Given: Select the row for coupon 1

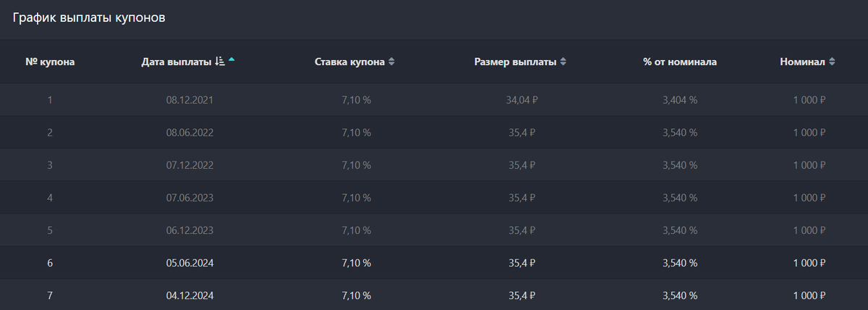Looking at the screenshot, I should pos(434,100).
